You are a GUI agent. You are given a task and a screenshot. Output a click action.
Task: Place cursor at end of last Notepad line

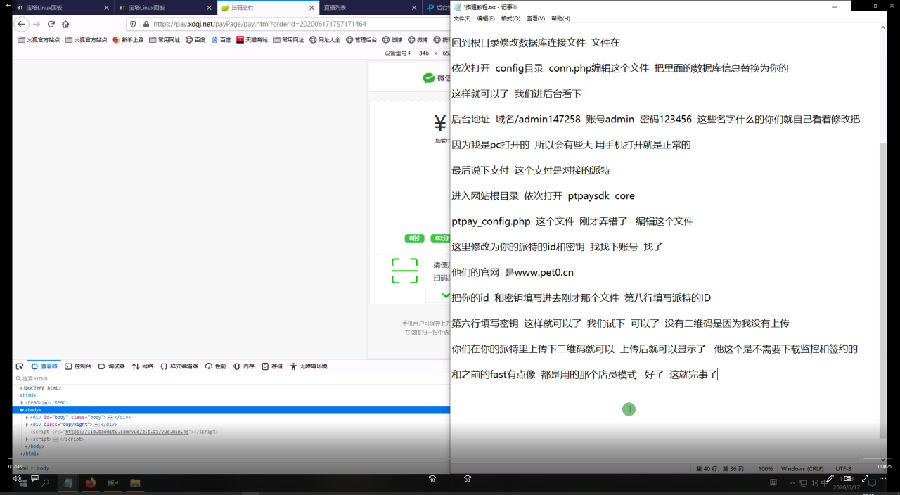pos(719,374)
